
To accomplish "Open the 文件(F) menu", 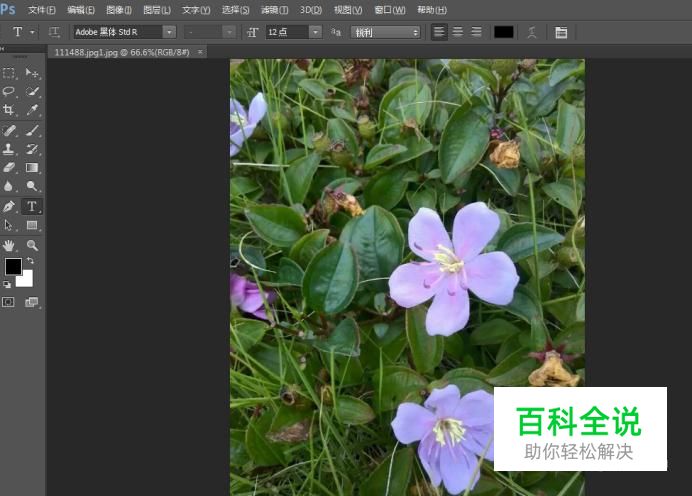I will click(42, 10).
